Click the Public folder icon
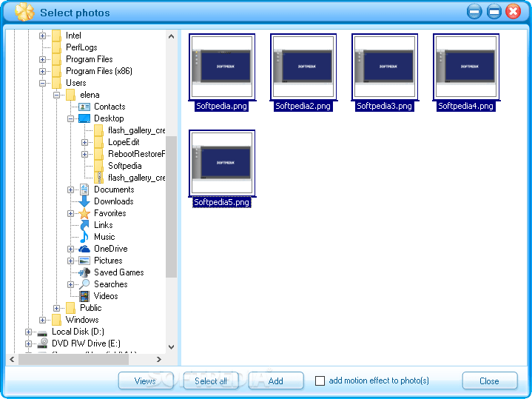This screenshot has height=399, width=532. click(x=70, y=308)
